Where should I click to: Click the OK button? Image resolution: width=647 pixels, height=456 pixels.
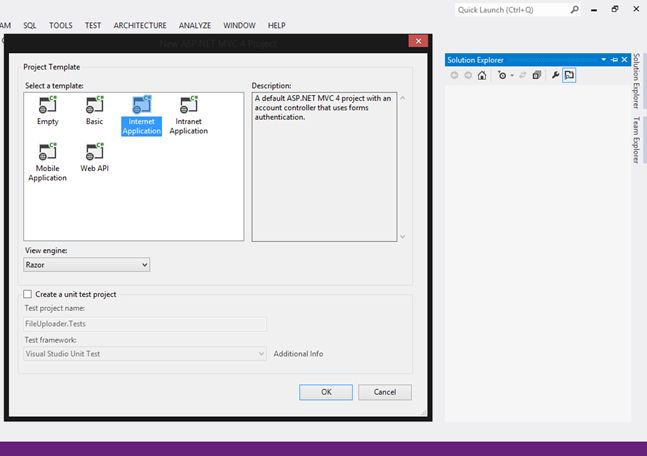click(326, 392)
